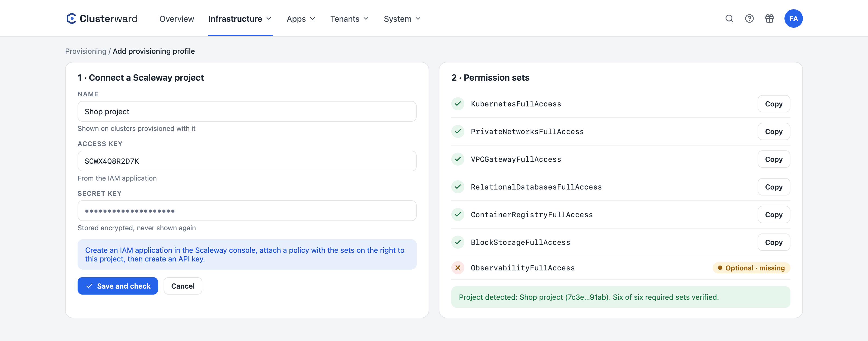Viewport: 868px width, 341px height.
Task: Click the Permission sets heading
Action: coord(490,77)
